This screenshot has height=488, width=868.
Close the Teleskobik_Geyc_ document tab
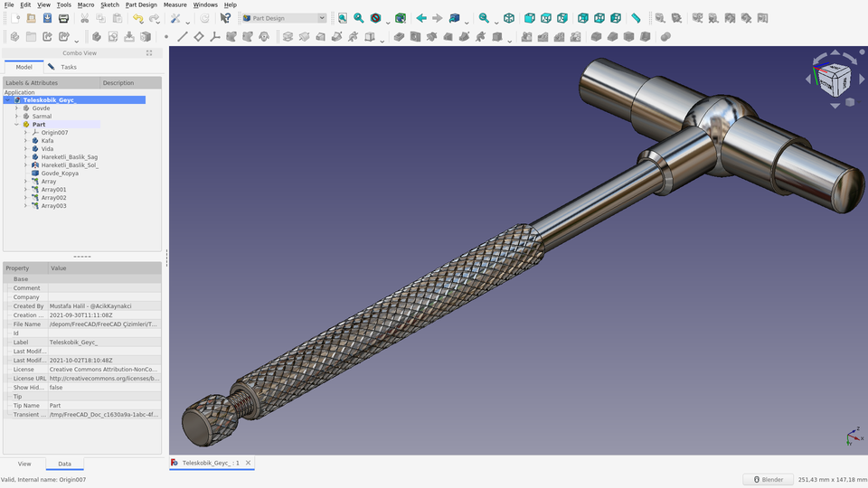248,463
